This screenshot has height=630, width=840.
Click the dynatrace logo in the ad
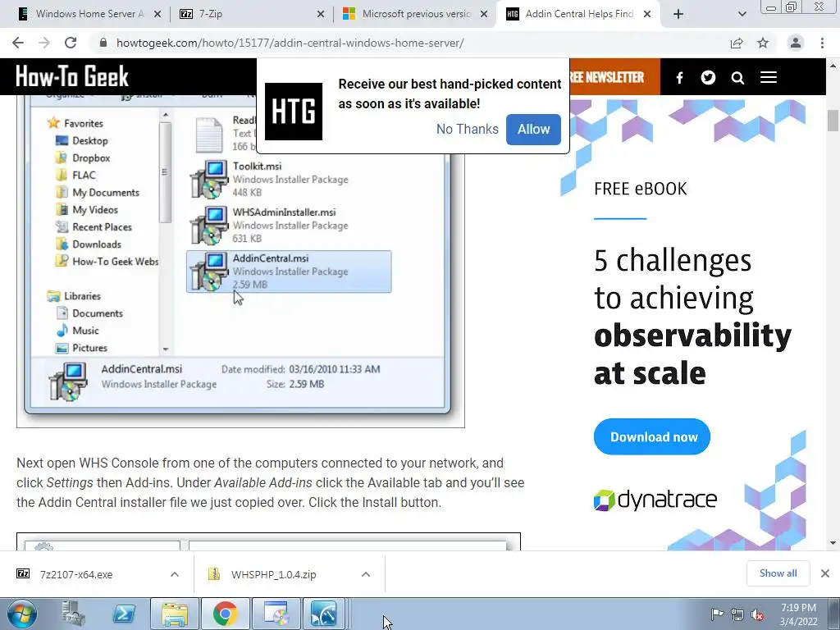tap(655, 500)
